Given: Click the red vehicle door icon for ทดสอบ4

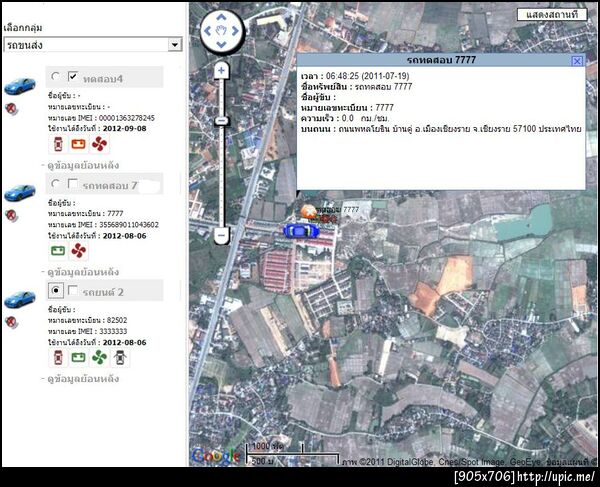Looking at the screenshot, I should pos(58,144).
